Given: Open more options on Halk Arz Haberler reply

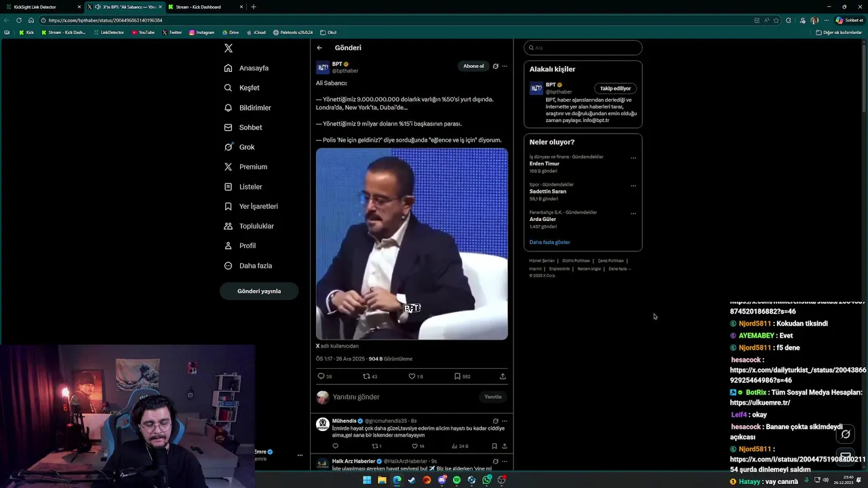Looking at the screenshot, I should 505,462.
